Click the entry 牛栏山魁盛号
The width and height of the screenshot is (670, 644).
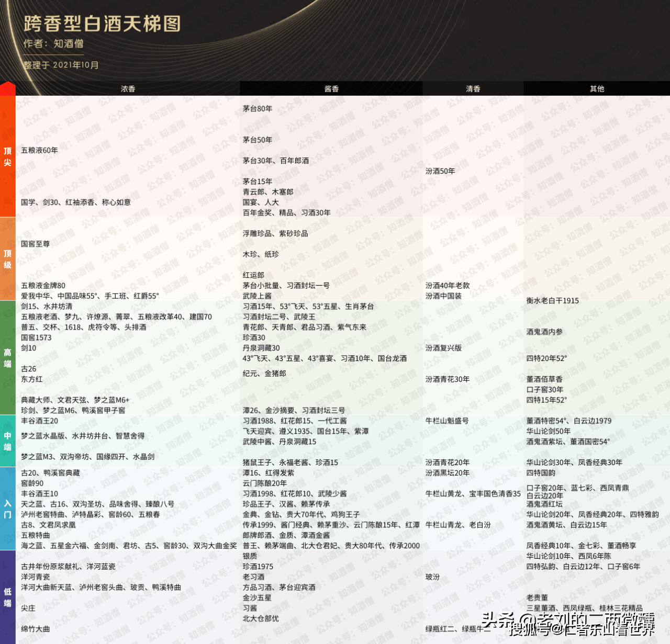tap(447, 421)
